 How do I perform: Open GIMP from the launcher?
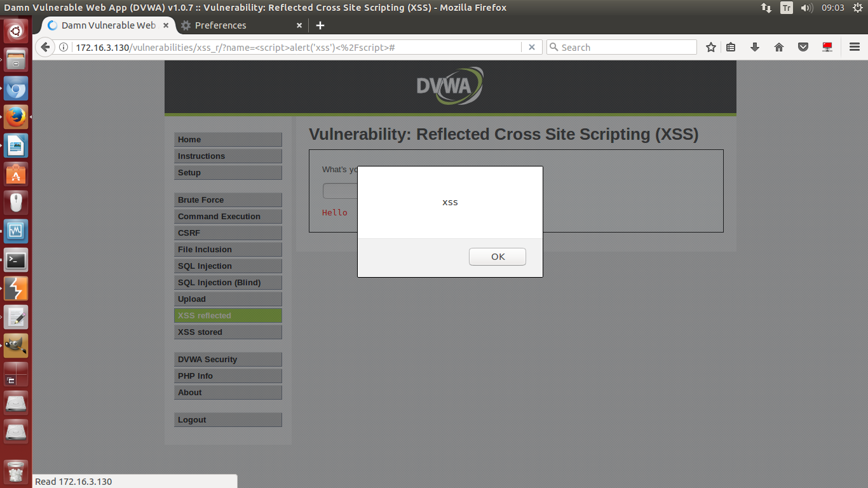16,346
